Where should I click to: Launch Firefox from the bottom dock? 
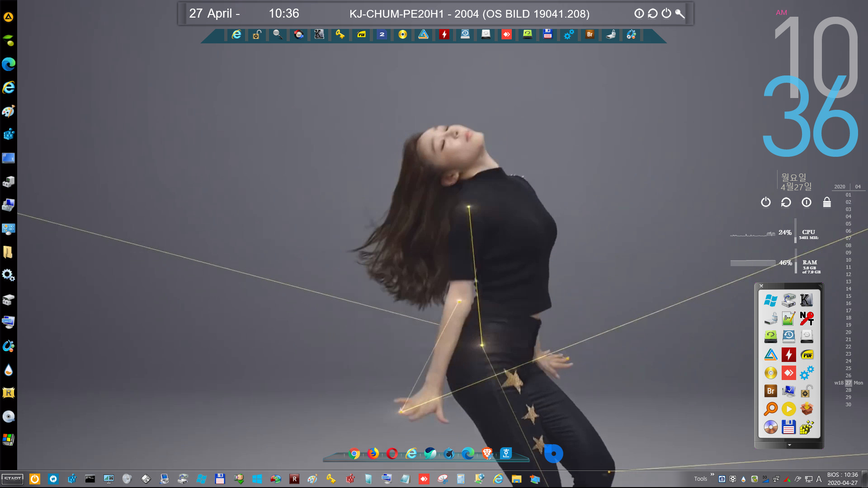pyautogui.click(x=373, y=453)
